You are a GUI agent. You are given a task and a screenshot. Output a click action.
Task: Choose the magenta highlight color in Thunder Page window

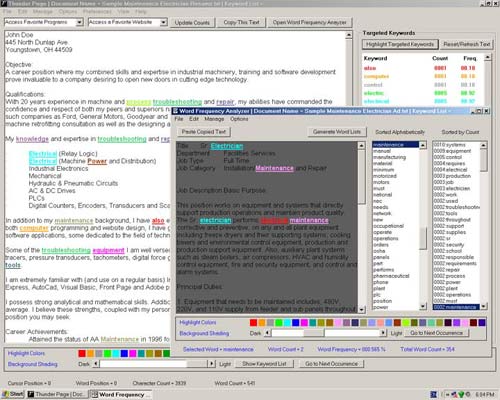[132, 353]
